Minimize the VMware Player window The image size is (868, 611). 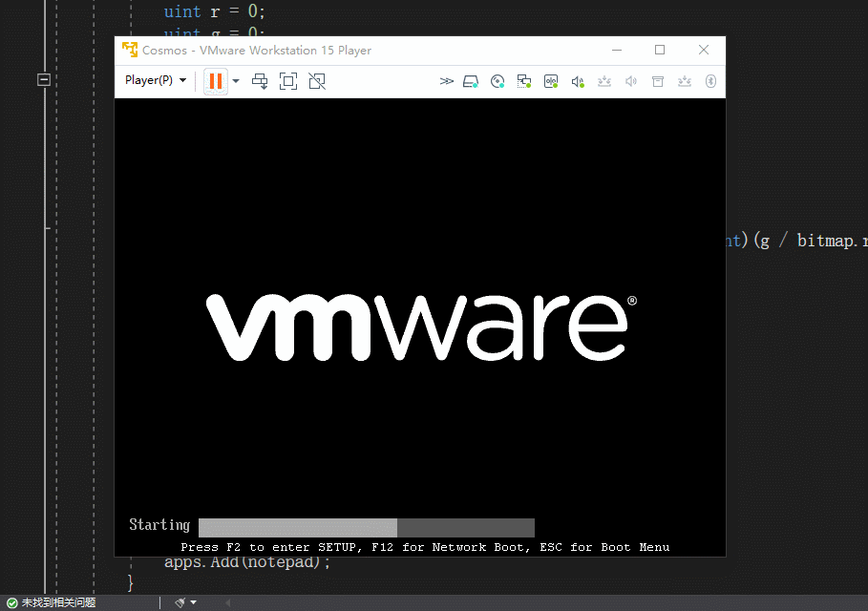click(617, 50)
